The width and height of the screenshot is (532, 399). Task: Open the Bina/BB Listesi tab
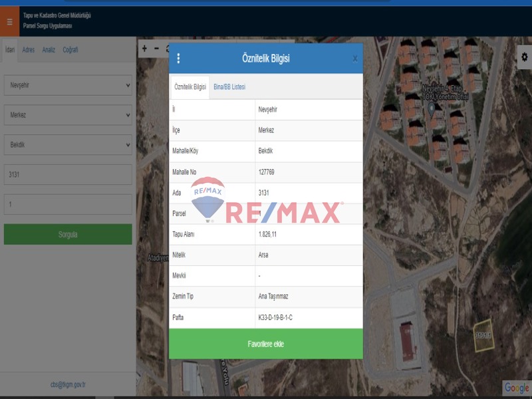tap(229, 87)
